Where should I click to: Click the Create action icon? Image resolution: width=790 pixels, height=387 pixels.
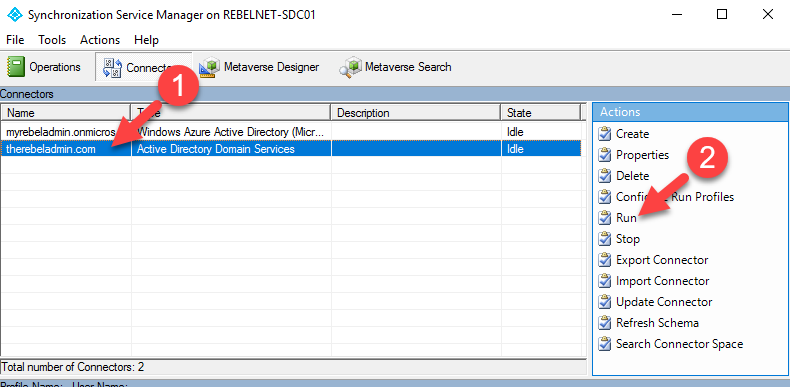click(604, 134)
